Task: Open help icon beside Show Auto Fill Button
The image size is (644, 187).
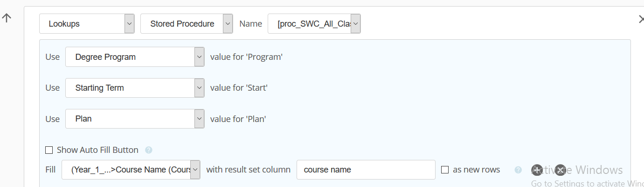Action: [149, 150]
